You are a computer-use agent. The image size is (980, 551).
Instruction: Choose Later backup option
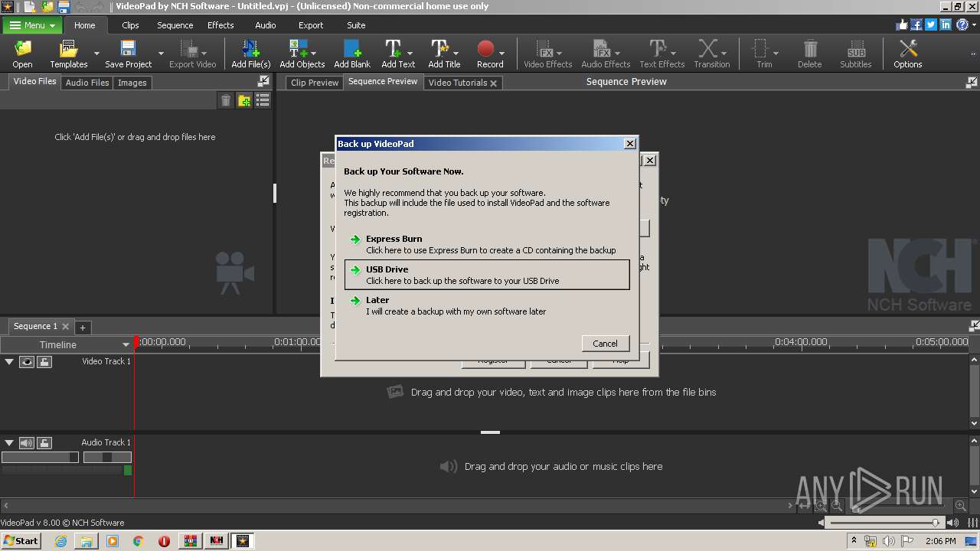click(487, 305)
